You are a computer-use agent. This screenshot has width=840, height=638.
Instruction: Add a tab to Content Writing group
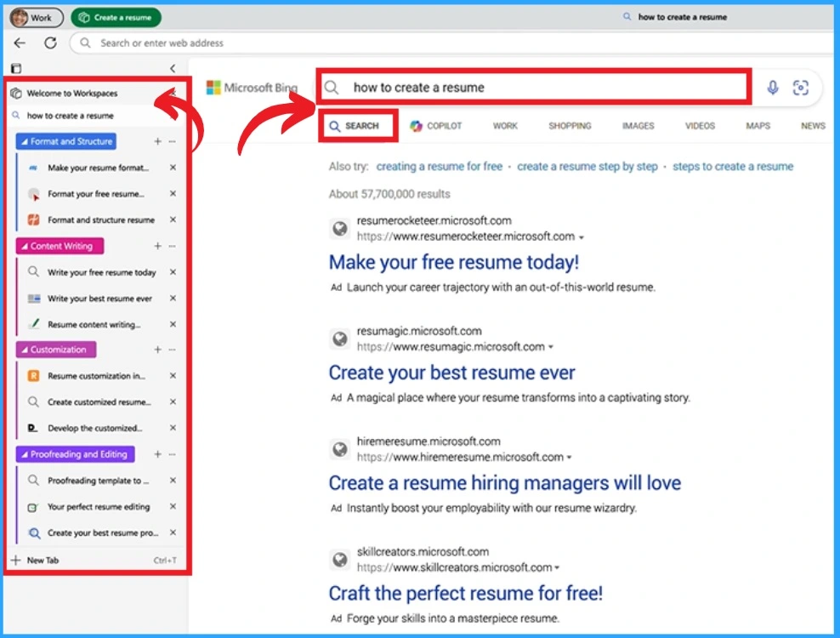pyautogui.click(x=157, y=246)
